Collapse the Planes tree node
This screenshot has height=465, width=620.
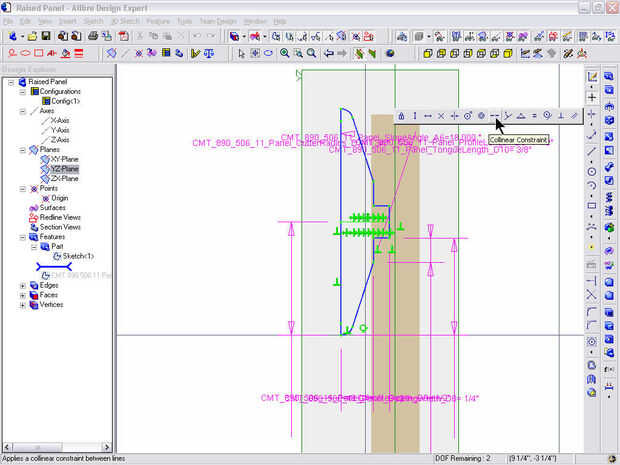(23, 150)
